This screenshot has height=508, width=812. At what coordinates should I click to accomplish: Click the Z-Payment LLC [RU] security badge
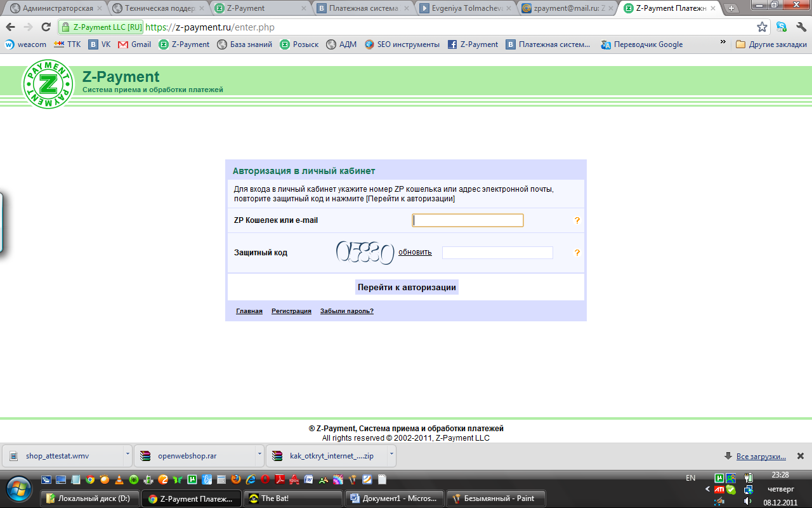pos(102,27)
